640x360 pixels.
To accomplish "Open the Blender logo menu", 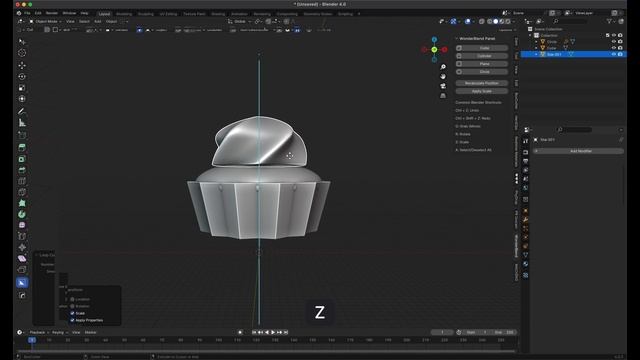I will click(19, 13).
